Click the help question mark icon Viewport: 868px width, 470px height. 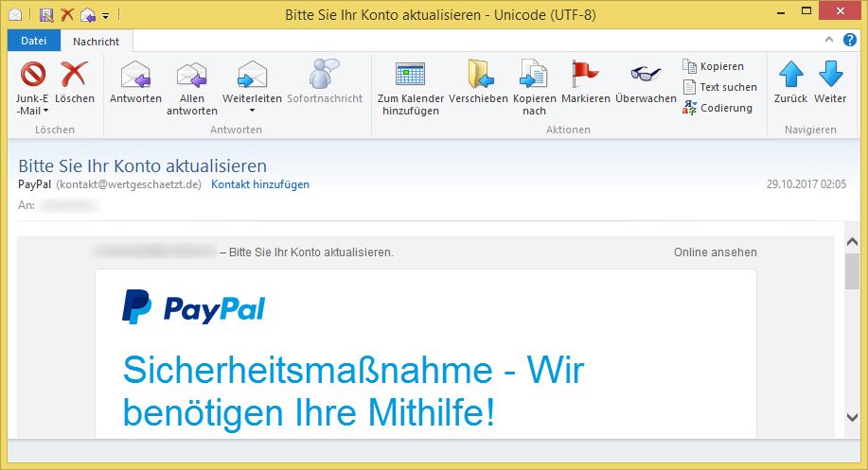(850, 40)
